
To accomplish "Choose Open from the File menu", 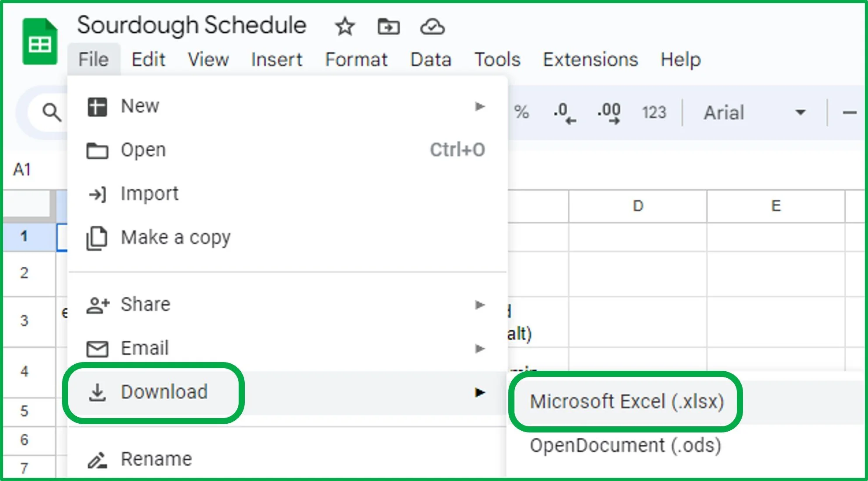I will [x=288, y=150].
